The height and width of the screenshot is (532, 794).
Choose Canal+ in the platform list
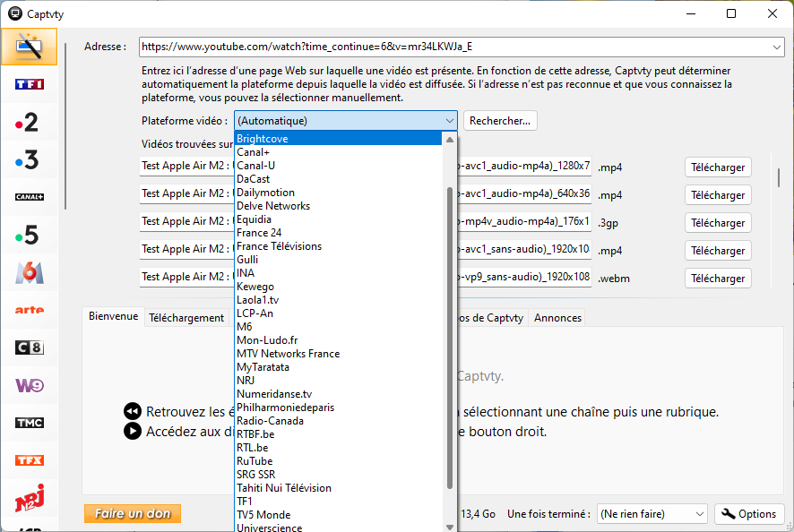338,152
